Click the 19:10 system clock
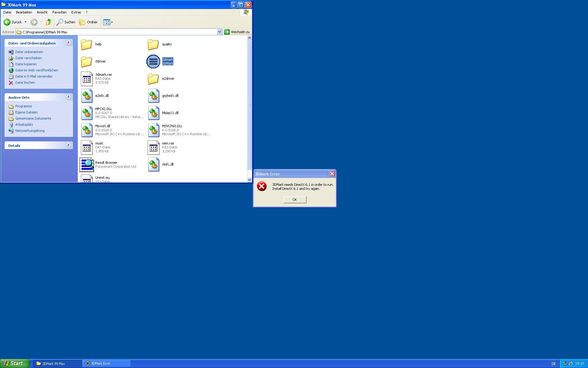Image resolution: width=588 pixels, height=368 pixels. coord(579,364)
